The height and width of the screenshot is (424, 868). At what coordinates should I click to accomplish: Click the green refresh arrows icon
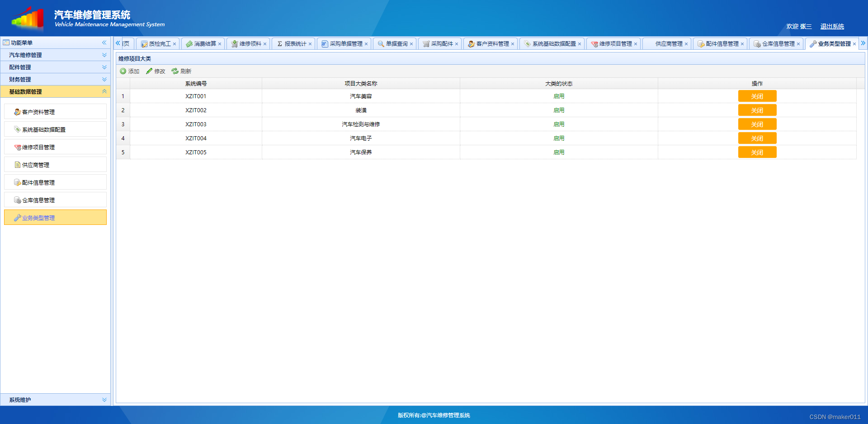[175, 71]
